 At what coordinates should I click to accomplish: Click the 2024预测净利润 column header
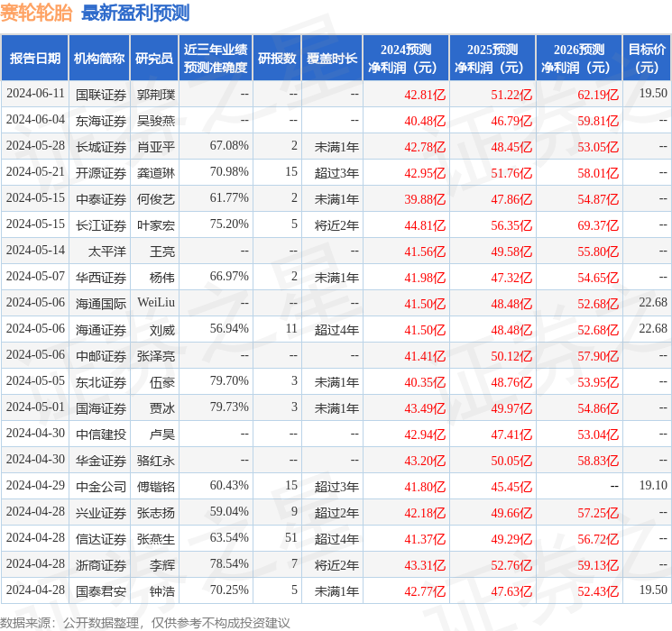[406, 59]
